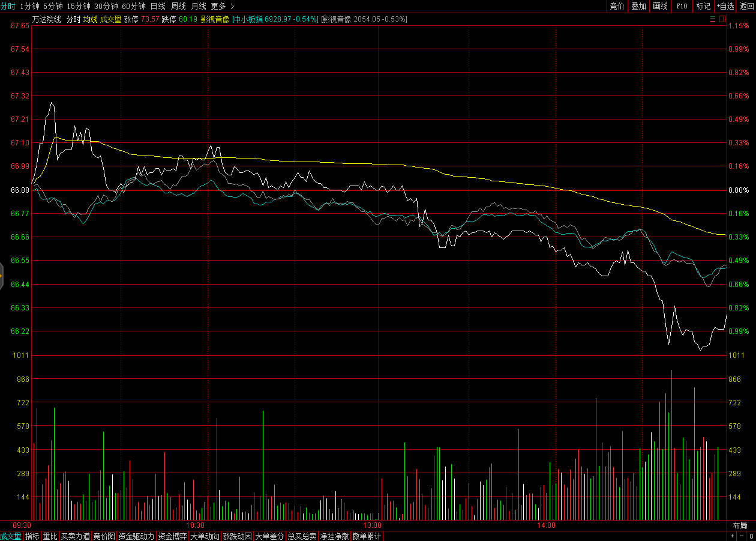The width and height of the screenshot is (756, 541).
Task: Switch to the 日线 daily chart tab
Action: click(x=158, y=6)
